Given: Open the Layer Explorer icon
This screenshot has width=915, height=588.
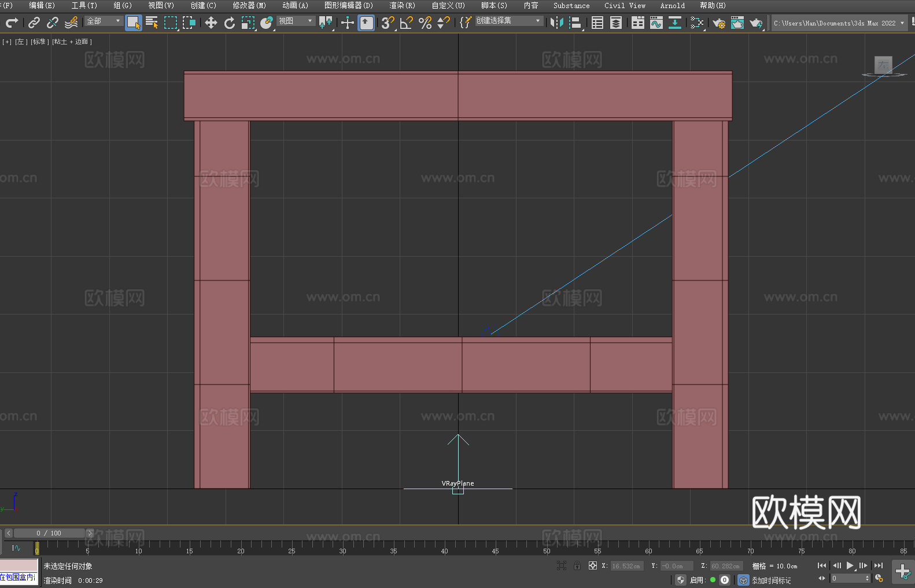Looking at the screenshot, I should coord(616,23).
